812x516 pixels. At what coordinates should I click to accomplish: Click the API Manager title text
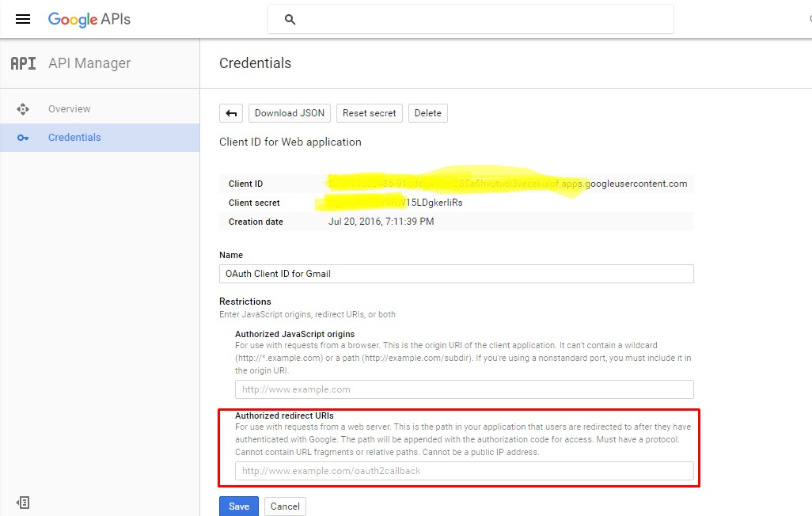[x=89, y=63]
